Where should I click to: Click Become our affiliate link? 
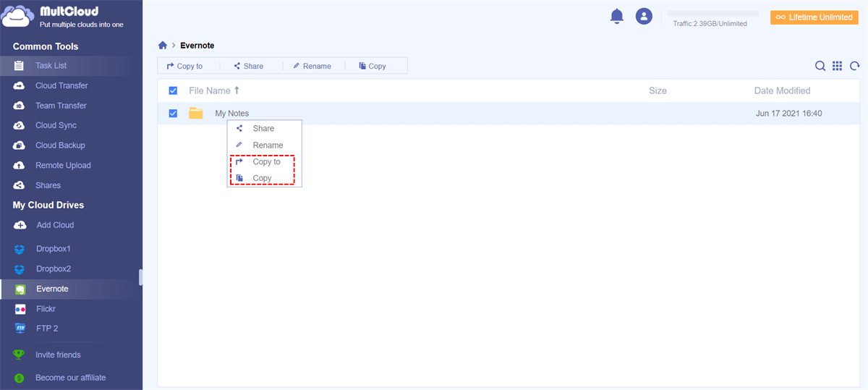coord(71,378)
